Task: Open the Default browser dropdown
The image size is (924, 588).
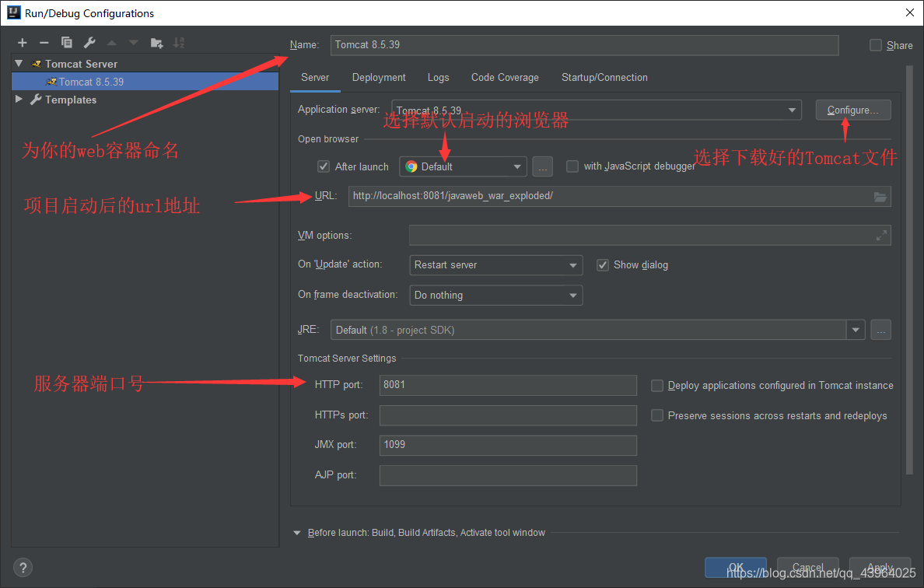Action: pyautogui.click(x=463, y=166)
